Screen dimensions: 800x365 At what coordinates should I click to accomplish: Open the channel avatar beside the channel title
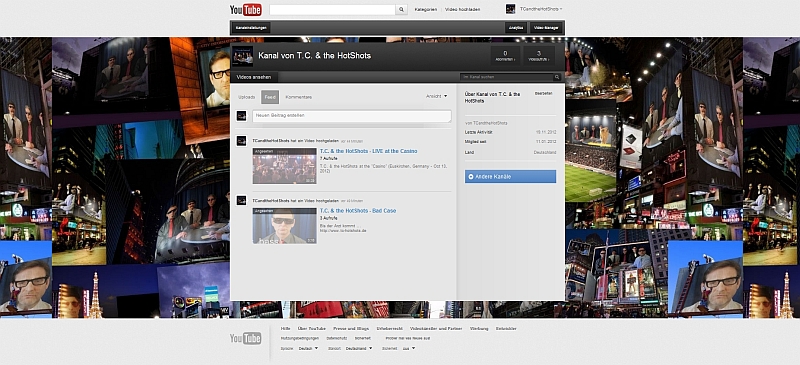click(x=242, y=56)
